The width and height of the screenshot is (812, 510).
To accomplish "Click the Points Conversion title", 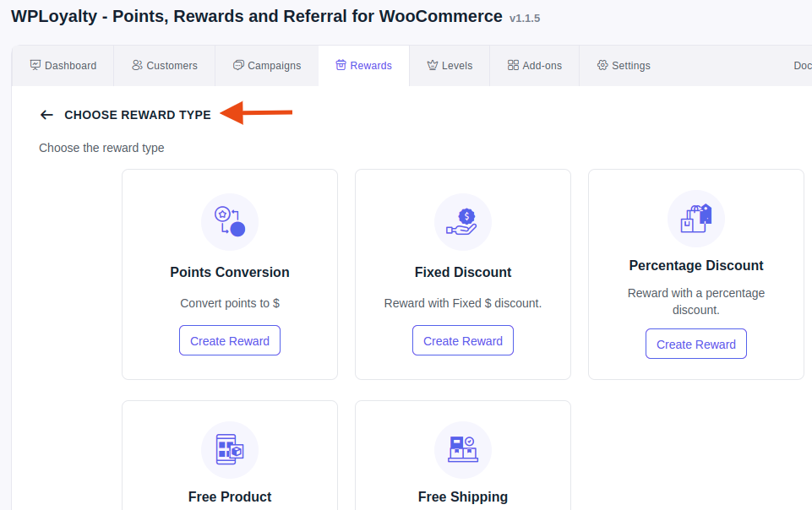I will click(230, 272).
